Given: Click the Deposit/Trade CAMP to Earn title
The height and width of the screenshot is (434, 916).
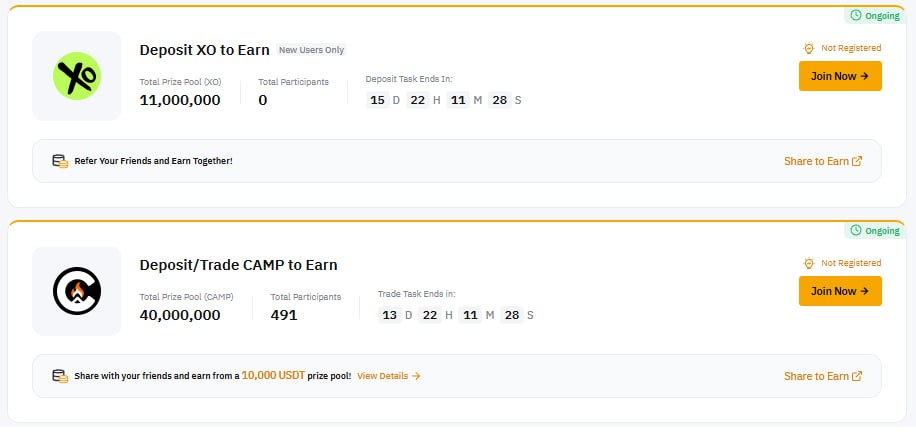Looking at the screenshot, I should point(238,265).
